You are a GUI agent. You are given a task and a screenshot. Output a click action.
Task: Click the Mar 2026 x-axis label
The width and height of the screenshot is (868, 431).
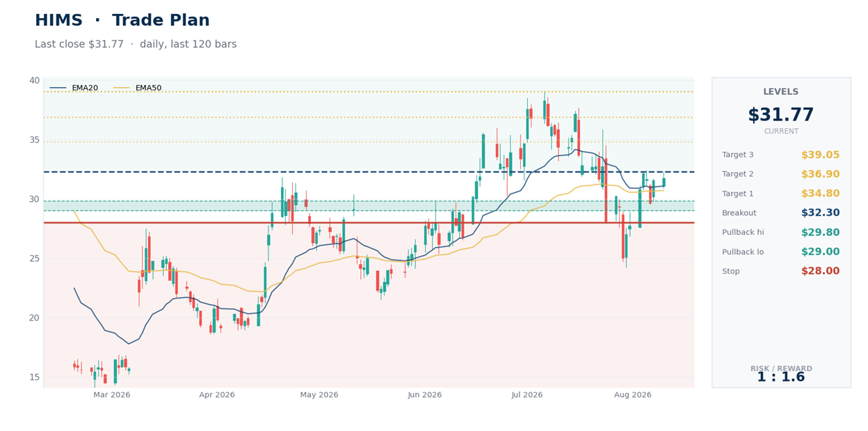coord(112,395)
